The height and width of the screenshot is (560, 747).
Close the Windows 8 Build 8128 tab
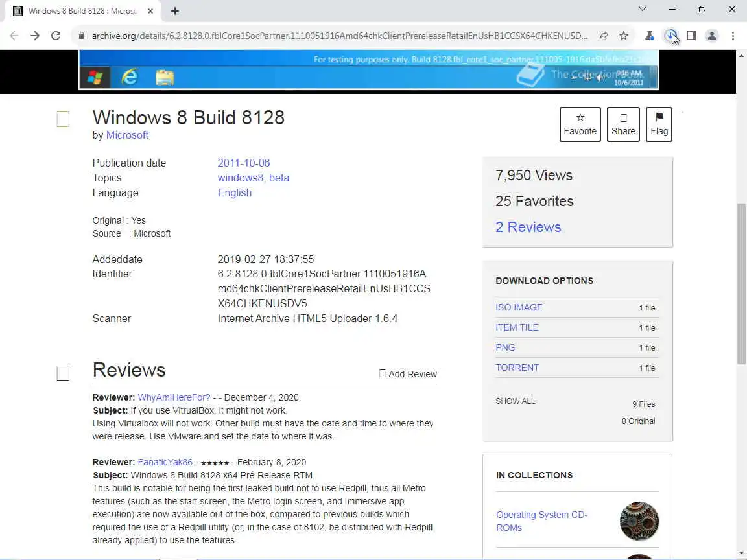coord(150,11)
